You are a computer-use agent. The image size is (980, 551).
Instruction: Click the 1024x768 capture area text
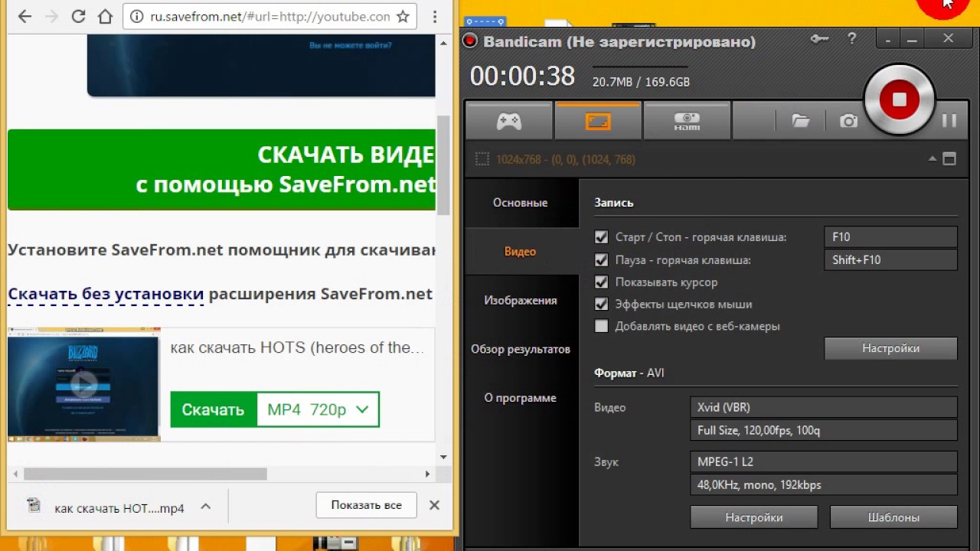pos(565,159)
